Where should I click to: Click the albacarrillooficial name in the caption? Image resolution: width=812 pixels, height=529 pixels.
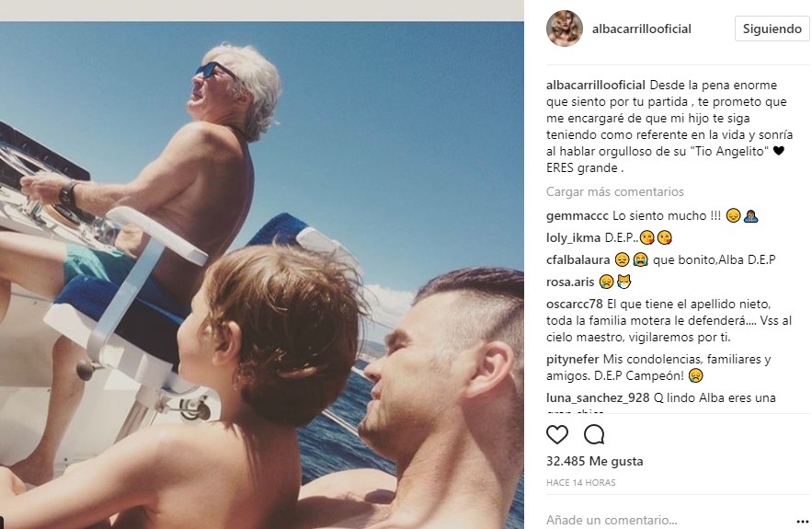tap(596, 85)
